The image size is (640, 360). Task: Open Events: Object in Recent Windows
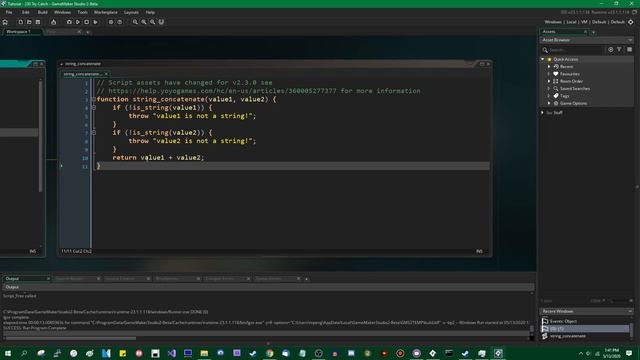(563, 321)
